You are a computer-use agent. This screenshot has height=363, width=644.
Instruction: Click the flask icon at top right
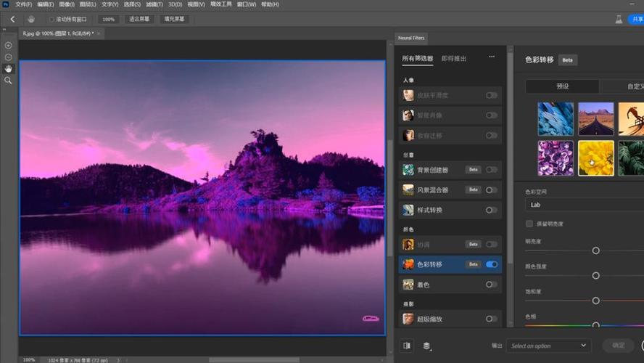619,20
